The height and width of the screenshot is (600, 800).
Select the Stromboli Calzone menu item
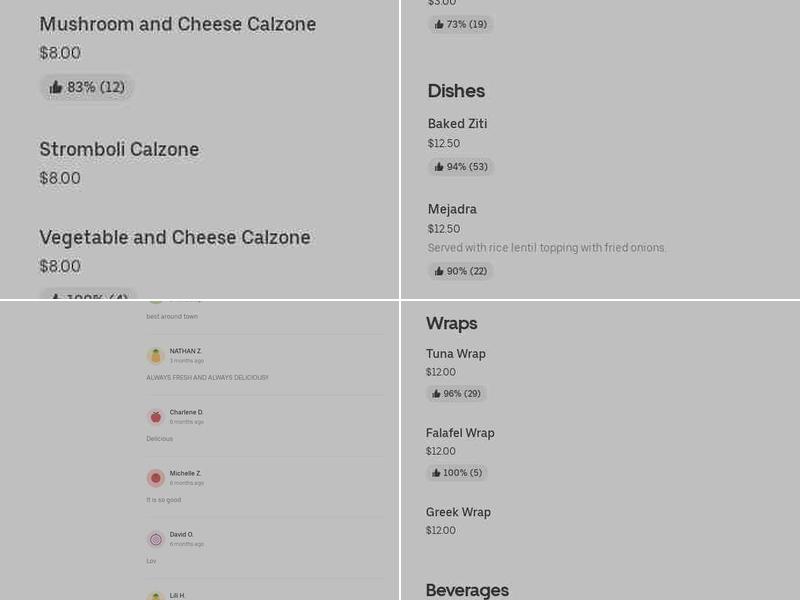119,149
